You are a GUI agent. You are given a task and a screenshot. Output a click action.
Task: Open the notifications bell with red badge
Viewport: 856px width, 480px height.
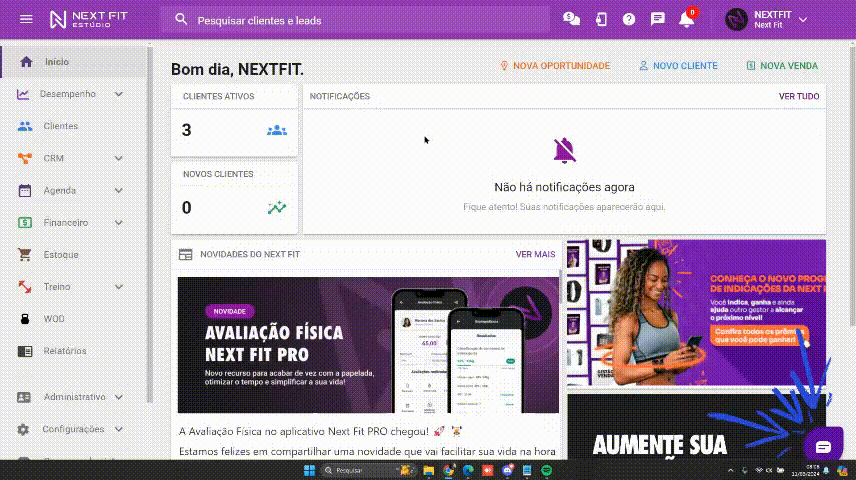click(687, 19)
